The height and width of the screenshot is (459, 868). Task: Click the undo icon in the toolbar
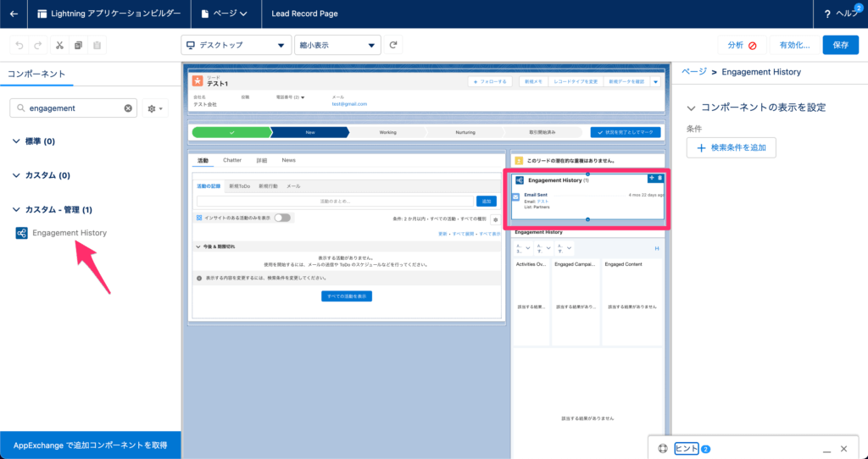coord(19,45)
